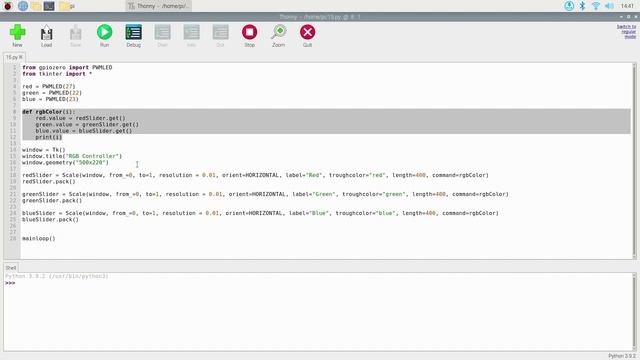
Task: Open the Wi-Fi network menu
Action: [596, 6]
